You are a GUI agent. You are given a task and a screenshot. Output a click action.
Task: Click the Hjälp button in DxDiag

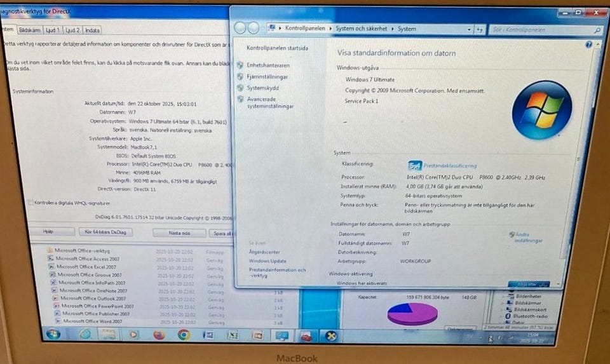point(48,231)
